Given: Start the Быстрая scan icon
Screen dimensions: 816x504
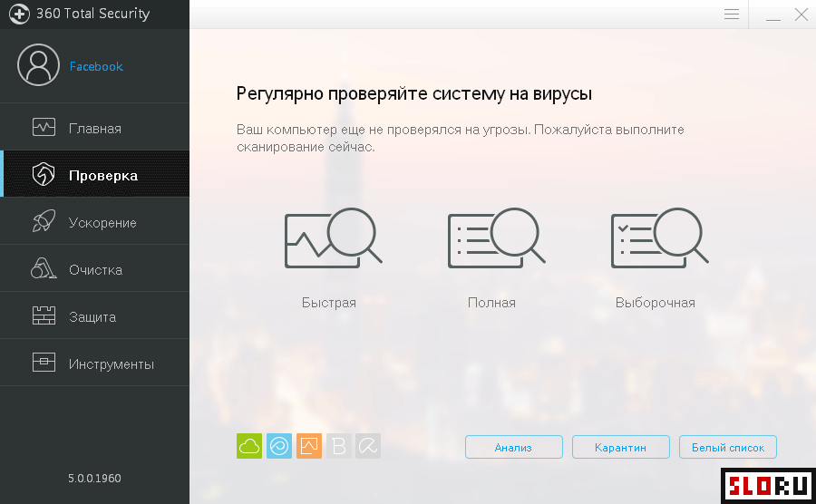Looking at the screenshot, I should click(333, 238).
